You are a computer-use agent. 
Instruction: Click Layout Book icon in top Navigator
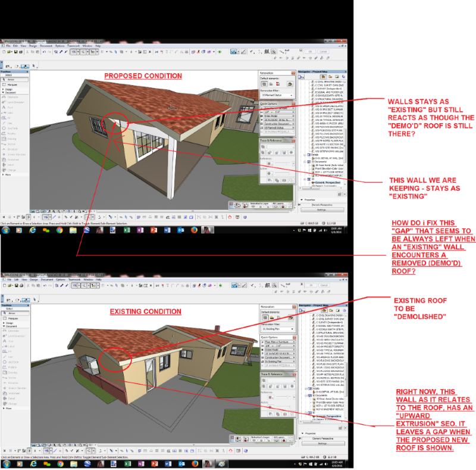tap(337, 77)
